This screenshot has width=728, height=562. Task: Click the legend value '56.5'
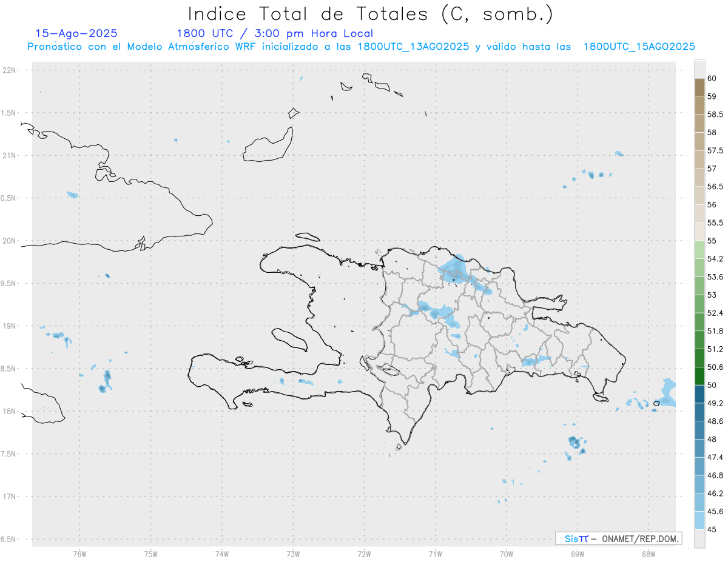715,187
